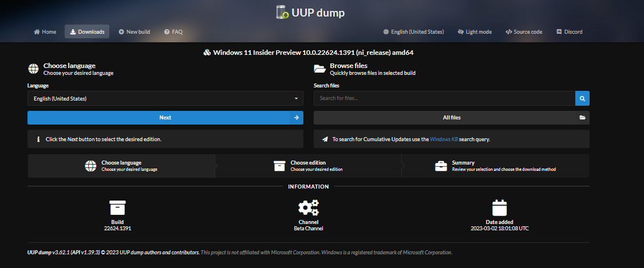Click the paper plane icon beside the Cumulative Updates hint
644x268 pixels.
tap(325, 139)
